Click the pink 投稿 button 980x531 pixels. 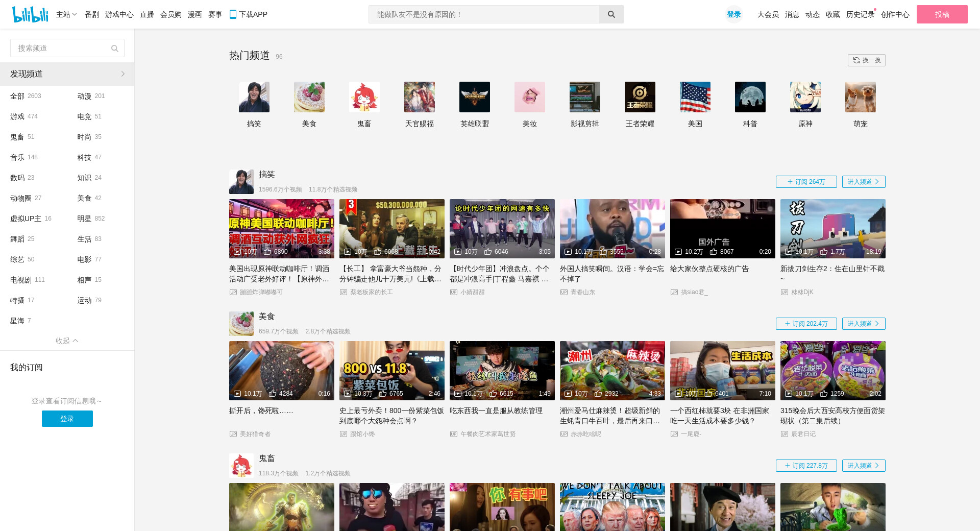pyautogui.click(x=942, y=14)
